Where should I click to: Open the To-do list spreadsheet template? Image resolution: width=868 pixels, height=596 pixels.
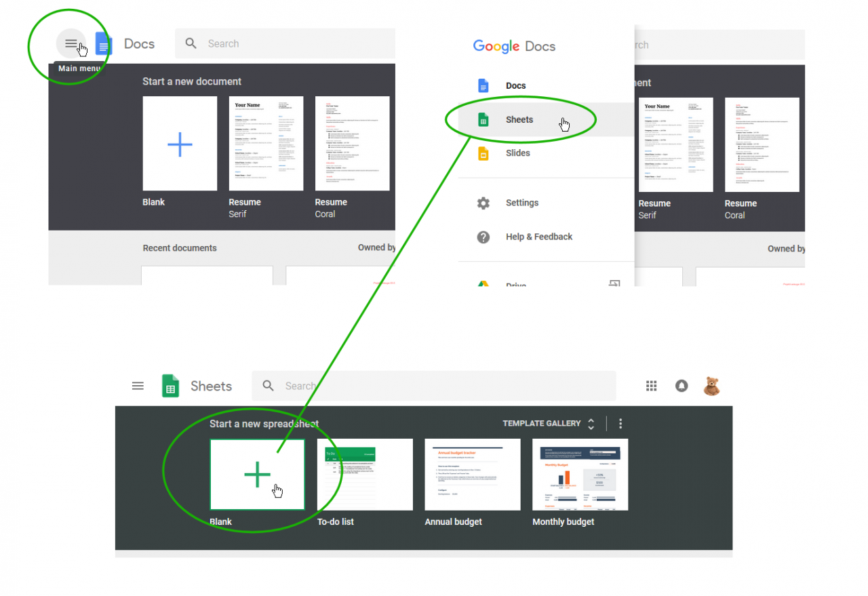coord(365,475)
